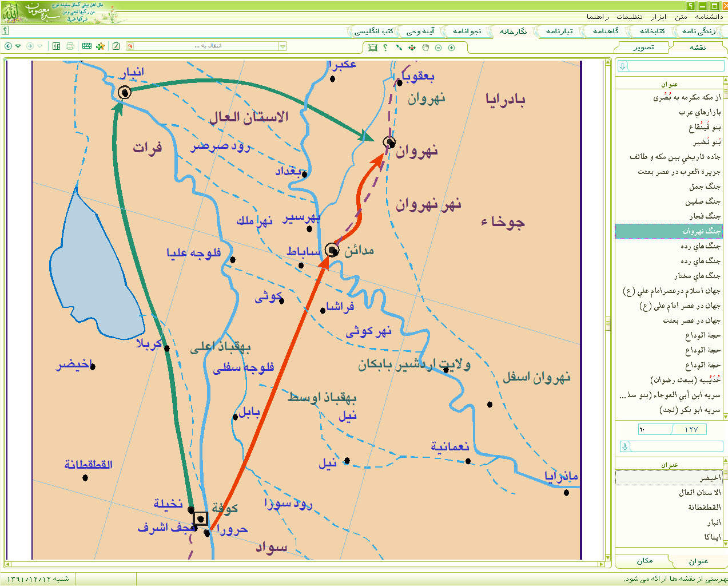Image resolution: width=728 pixels, height=586 pixels.
Task: Switch to the 'تصویر' tab
Action: (643, 47)
